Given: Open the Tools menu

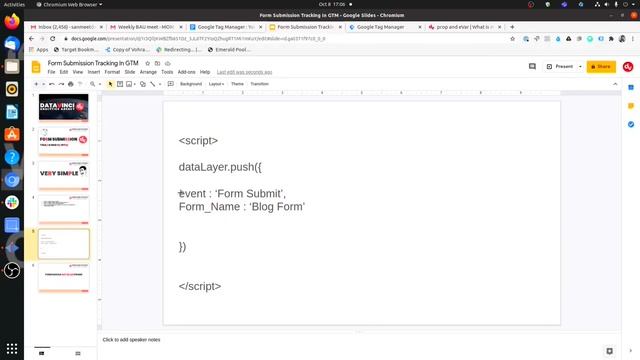Looking at the screenshot, I should [x=167, y=72].
